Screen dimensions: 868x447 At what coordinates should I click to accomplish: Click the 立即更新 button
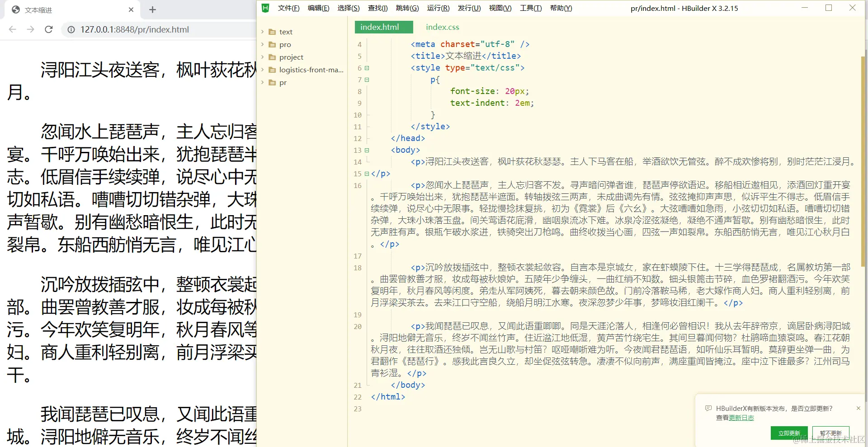(789, 433)
